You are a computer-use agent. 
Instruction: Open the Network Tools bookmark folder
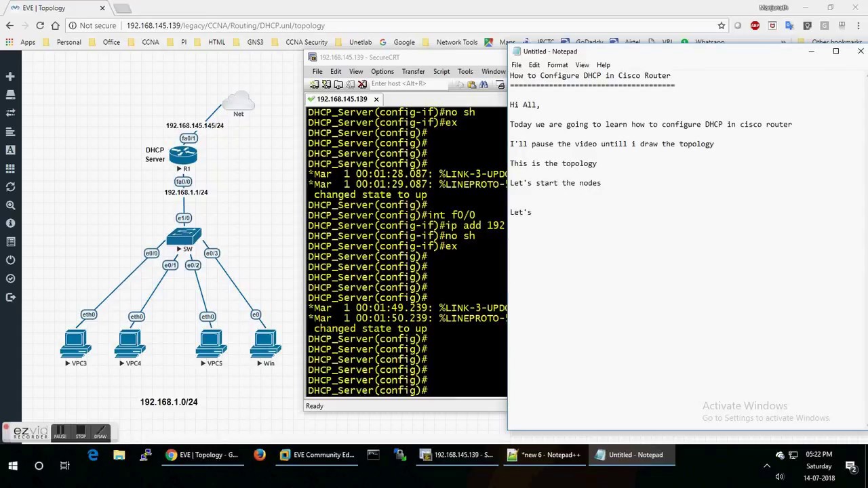[x=452, y=42]
